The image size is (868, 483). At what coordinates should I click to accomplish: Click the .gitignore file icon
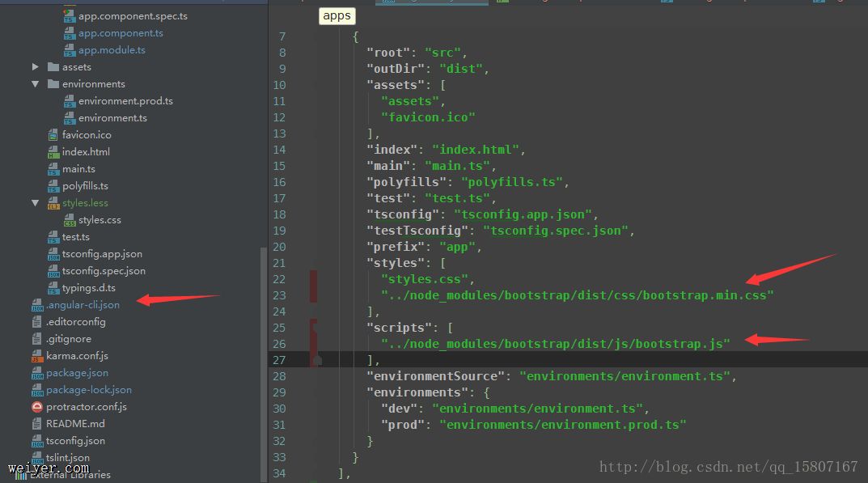[37, 339]
